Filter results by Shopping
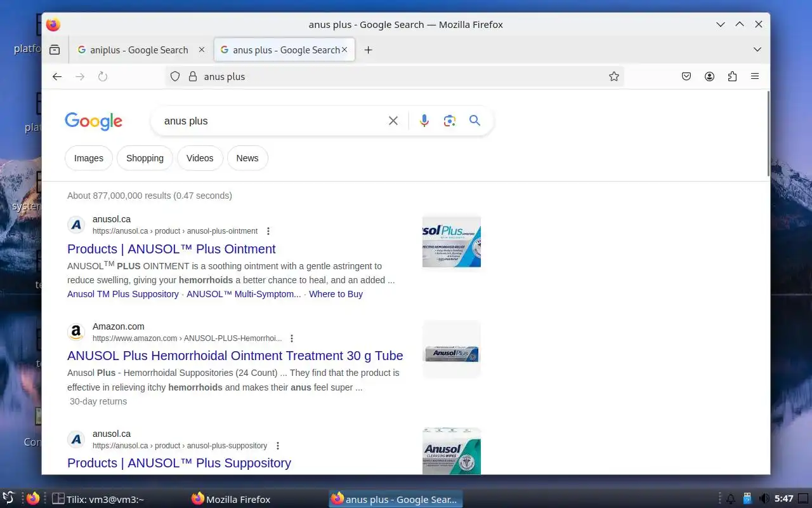This screenshot has height=508, width=812. pos(145,158)
